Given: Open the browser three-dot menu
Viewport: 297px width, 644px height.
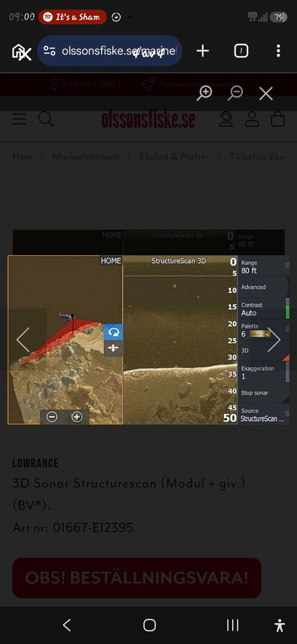Looking at the screenshot, I should [x=278, y=51].
